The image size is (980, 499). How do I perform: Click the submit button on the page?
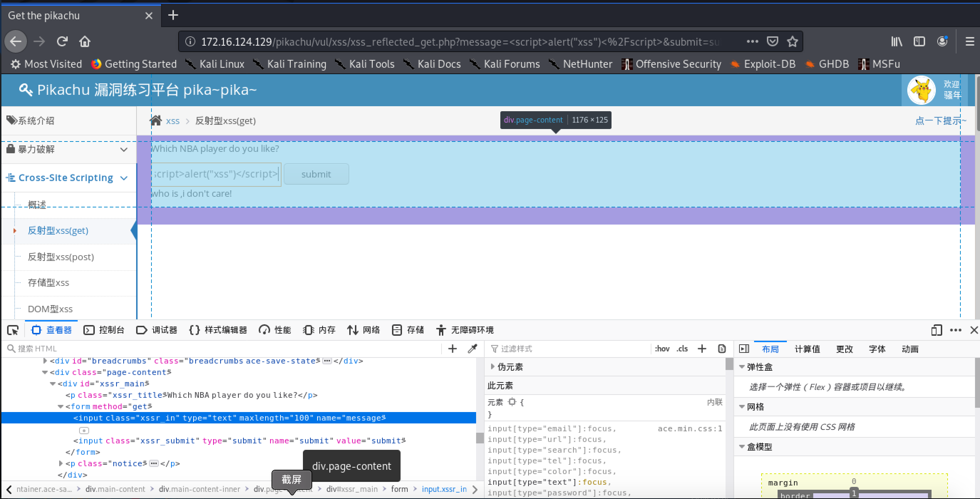click(x=316, y=174)
